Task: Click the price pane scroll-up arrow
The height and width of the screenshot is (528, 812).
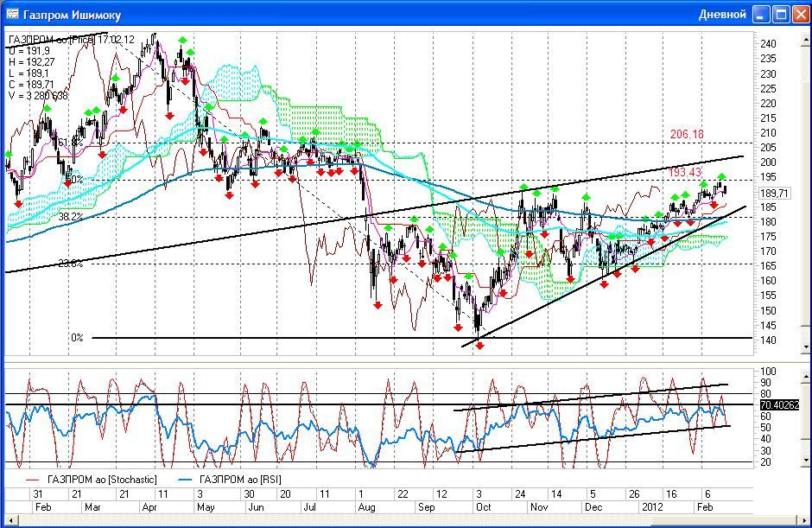Action: coord(806,38)
